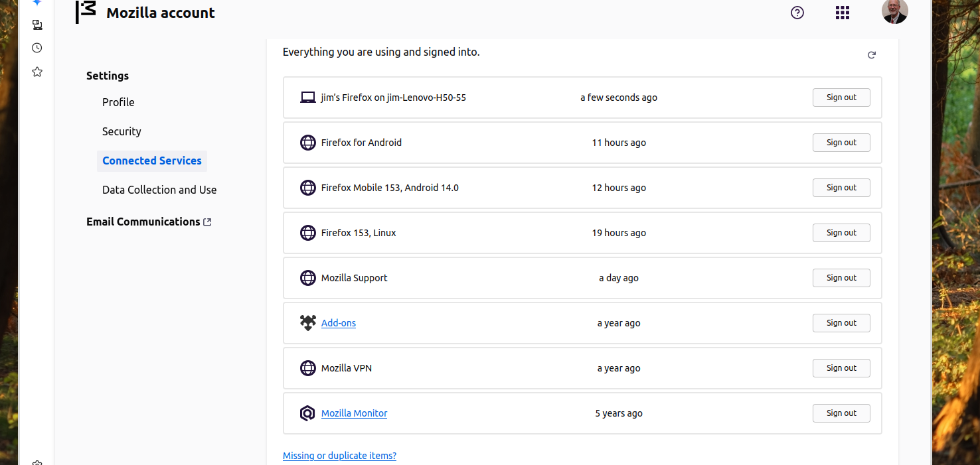Image resolution: width=980 pixels, height=465 pixels.
Task: Click globe icon beside Firefox for Android
Action: tap(307, 143)
